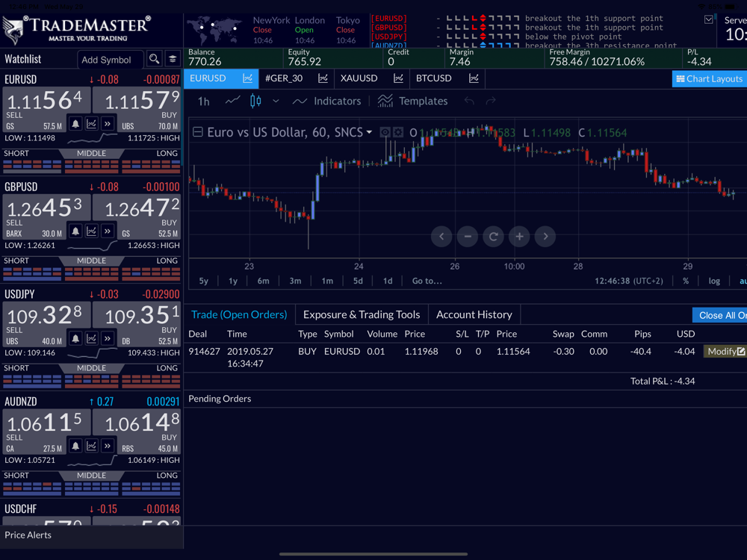Modify the EURUSD open order 914627
Viewport: 747px width, 560px height.
click(x=725, y=352)
